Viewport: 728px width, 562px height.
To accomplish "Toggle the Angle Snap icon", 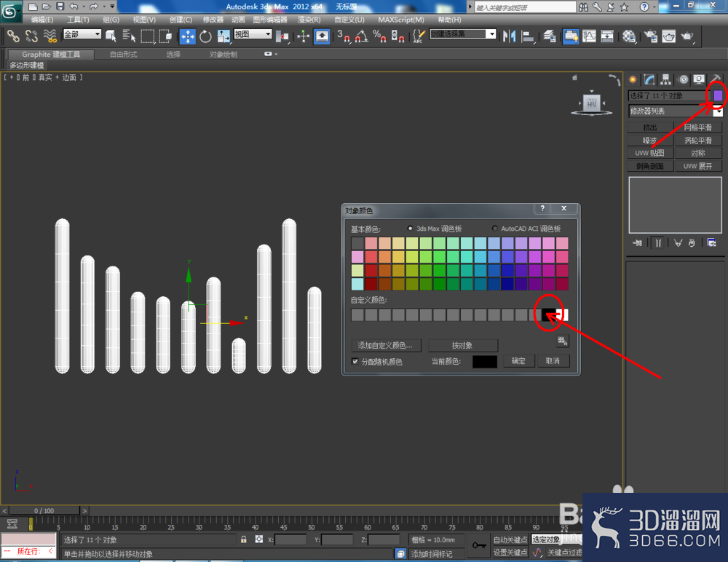I will (362, 36).
